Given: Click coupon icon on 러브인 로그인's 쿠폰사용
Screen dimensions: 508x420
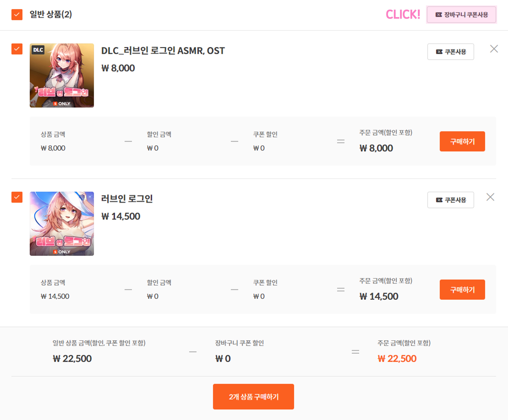Looking at the screenshot, I should coord(439,200).
